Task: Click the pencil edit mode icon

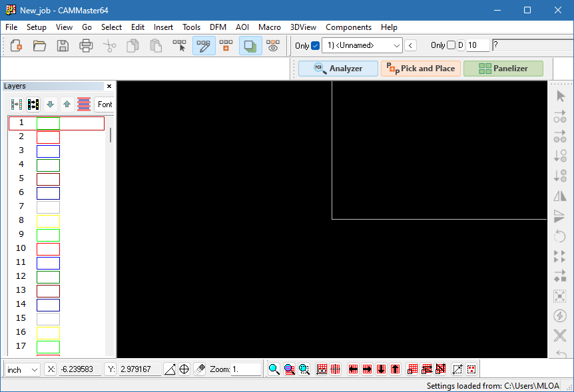Action: click(204, 46)
